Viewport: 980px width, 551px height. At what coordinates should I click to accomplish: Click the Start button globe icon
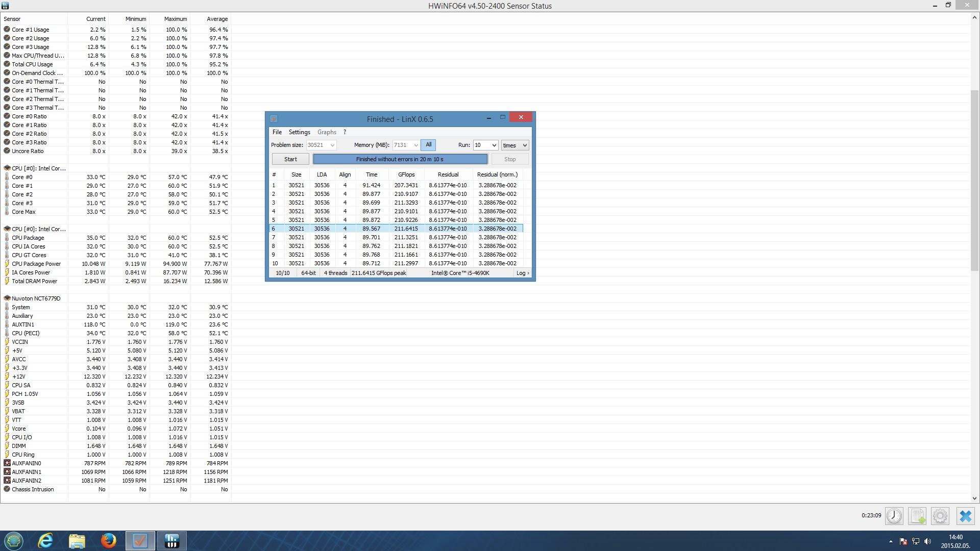click(14, 541)
